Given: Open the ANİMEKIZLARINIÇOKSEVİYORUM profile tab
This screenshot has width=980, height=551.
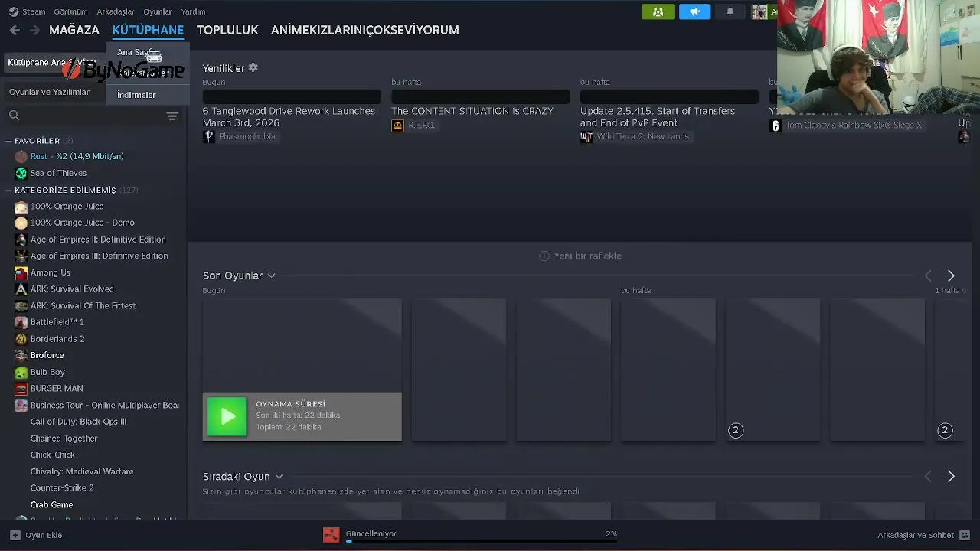Looking at the screenshot, I should [365, 30].
